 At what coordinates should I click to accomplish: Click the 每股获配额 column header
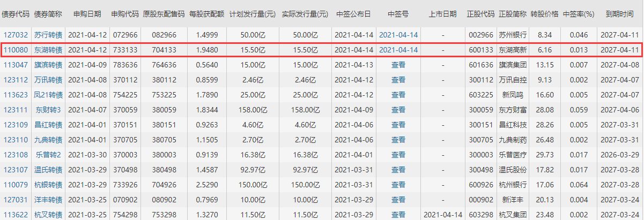pos(206,14)
